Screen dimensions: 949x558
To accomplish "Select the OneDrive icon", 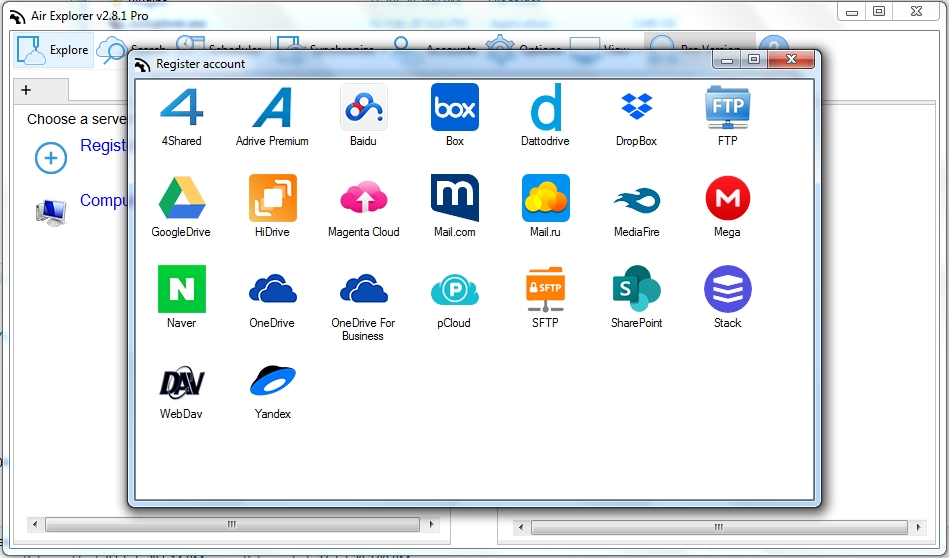I will pyautogui.click(x=272, y=289).
